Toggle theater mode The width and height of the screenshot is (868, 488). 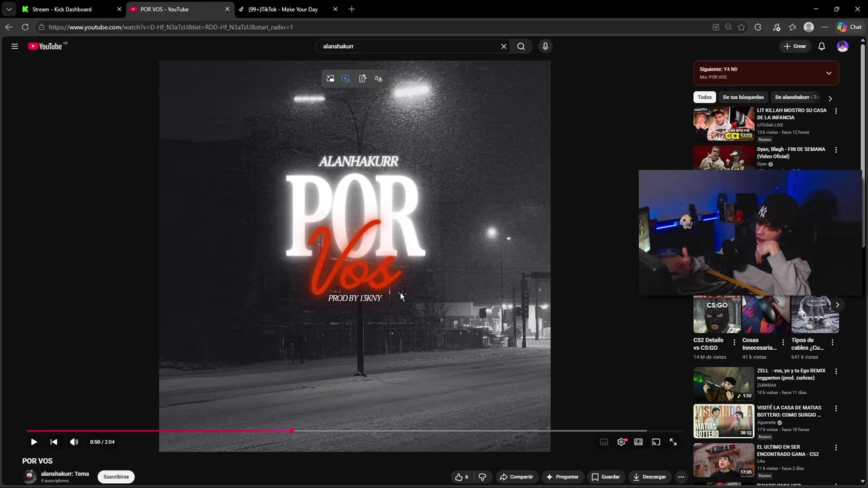click(638, 442)
